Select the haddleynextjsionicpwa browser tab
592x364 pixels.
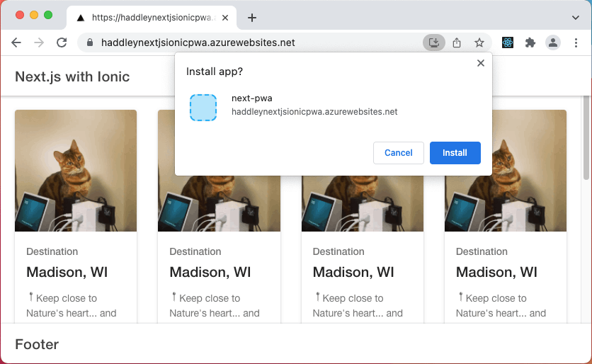149,18
